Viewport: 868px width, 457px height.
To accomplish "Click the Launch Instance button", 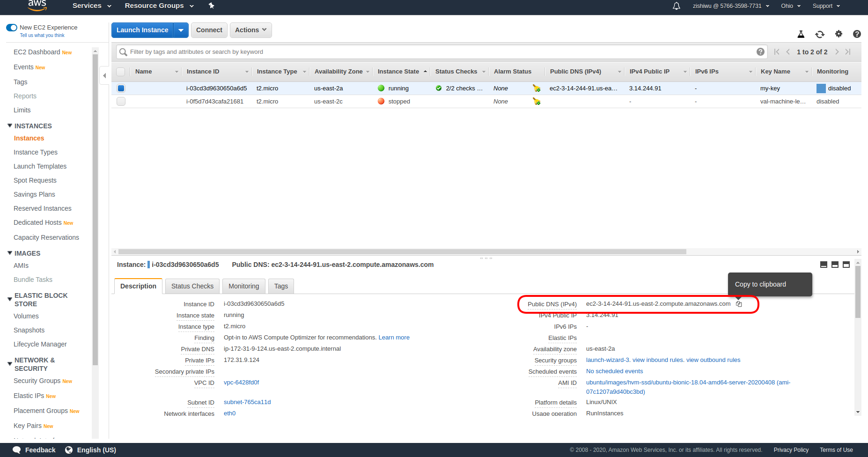I will [142, 30].
